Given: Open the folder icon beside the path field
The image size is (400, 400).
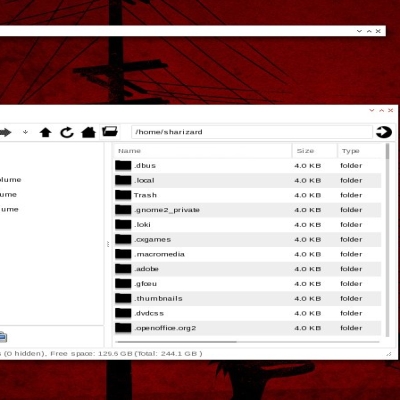Looking at the screenshot, I should [110, 131].
